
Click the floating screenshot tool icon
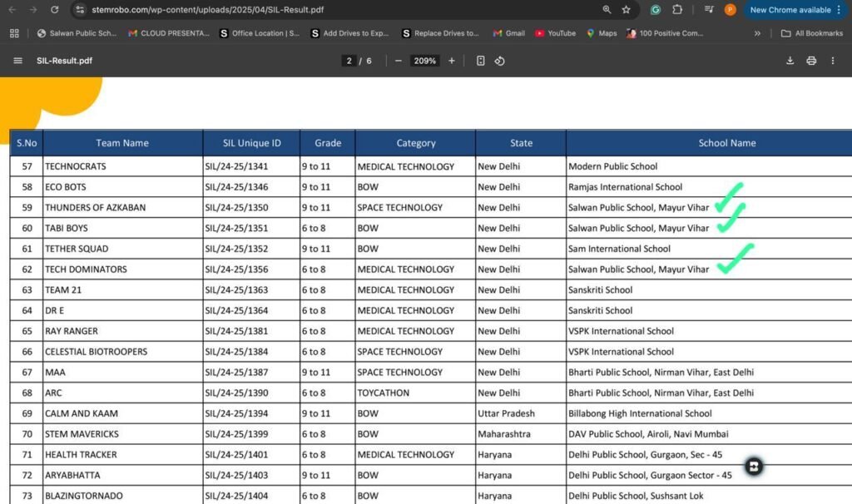754,466
